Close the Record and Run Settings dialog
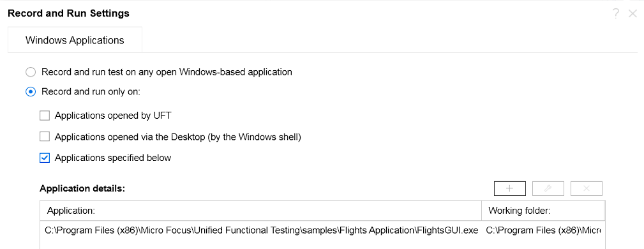 click(633, 13)
